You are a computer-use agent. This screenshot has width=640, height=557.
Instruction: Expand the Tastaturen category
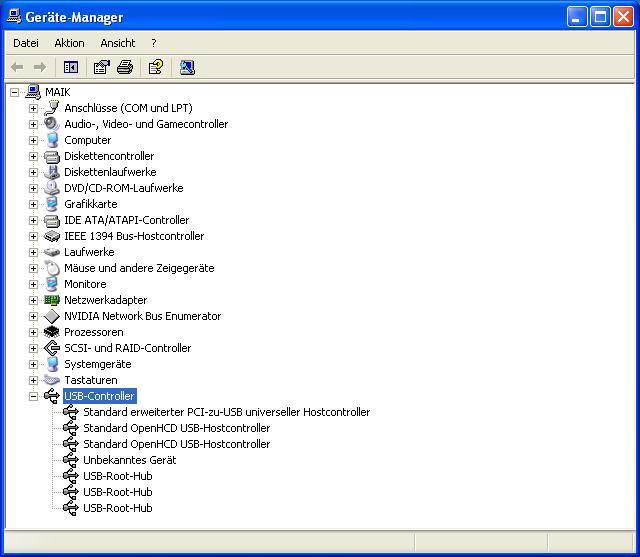(33, 380)
